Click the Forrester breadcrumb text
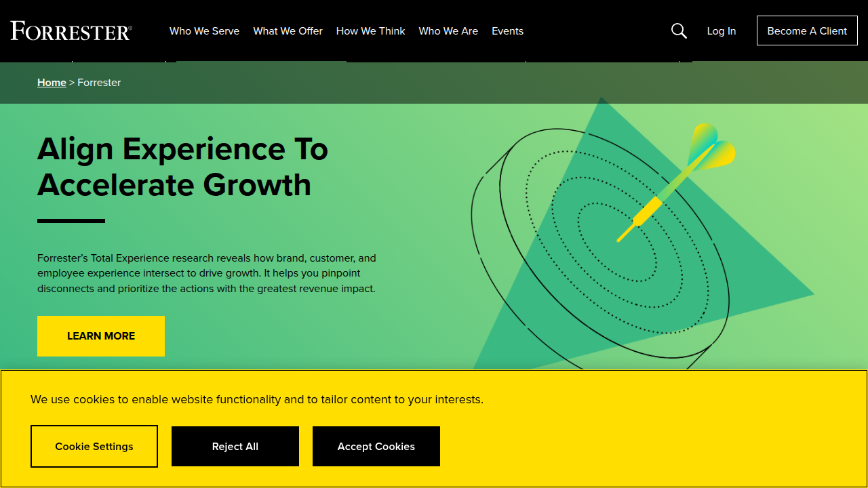 (99, 82)
